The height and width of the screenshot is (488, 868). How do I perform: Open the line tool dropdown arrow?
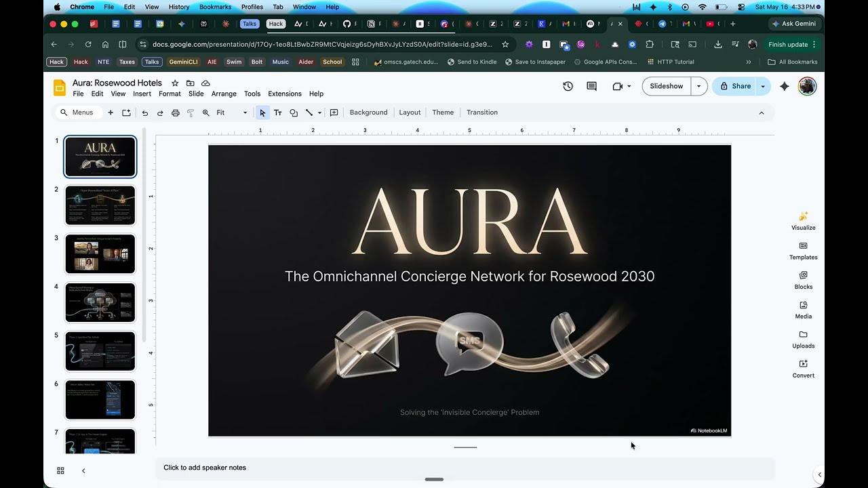319,113
